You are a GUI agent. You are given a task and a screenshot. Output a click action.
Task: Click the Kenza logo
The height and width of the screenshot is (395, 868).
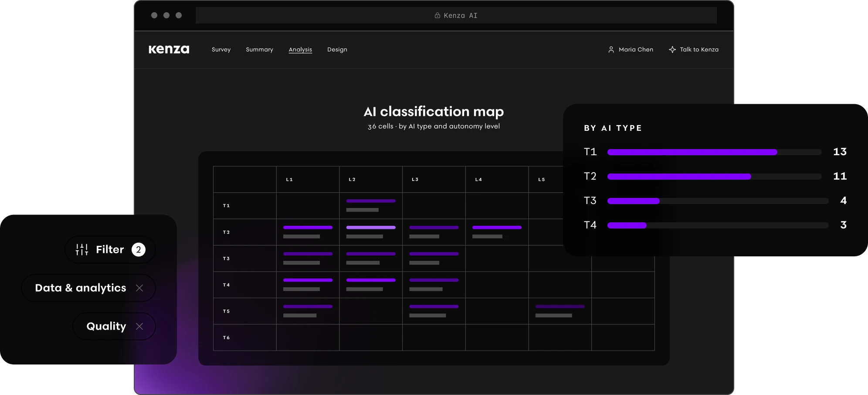click(169, 49)
